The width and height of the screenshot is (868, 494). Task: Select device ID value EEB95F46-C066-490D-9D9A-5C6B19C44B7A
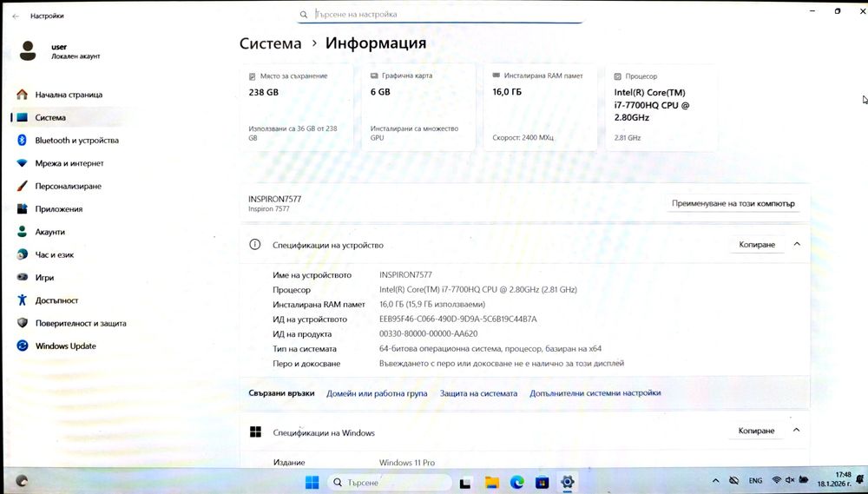click(457, 319)
